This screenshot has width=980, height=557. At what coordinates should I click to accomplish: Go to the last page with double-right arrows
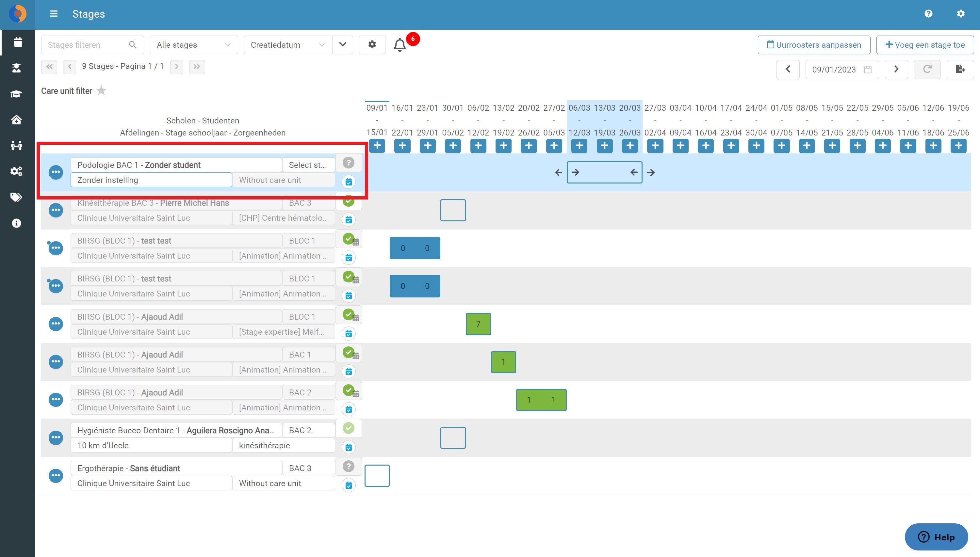pos(197,67)
